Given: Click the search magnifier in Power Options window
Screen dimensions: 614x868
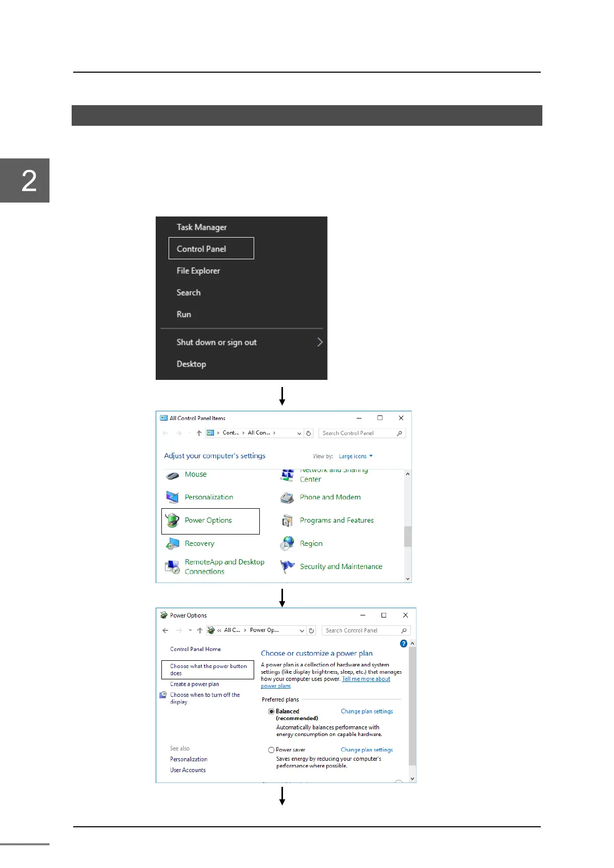Looking at the screenshot, I should pos(404,630).
